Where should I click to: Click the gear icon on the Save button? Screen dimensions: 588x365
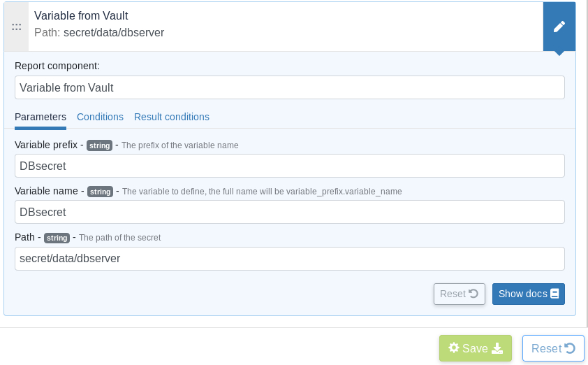point(454,348)
